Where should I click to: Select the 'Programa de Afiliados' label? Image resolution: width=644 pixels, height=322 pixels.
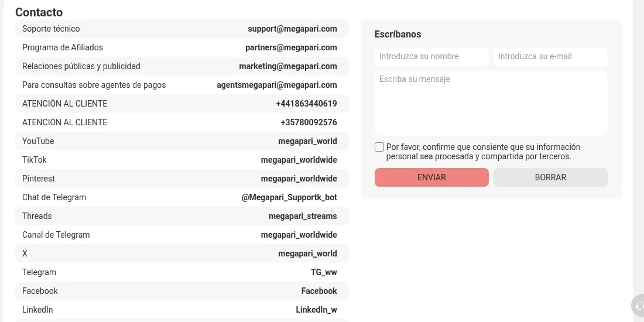(x=63, y=47)
